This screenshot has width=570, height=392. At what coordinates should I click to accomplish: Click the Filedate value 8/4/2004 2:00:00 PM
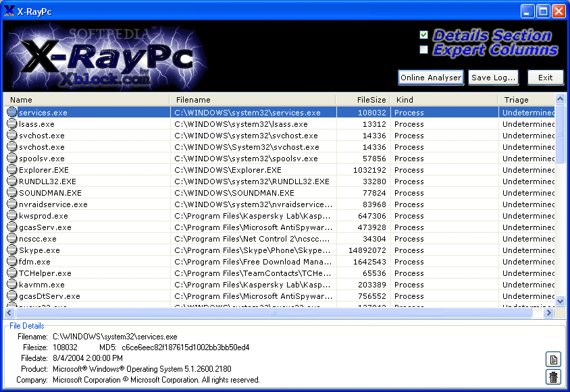88,358
